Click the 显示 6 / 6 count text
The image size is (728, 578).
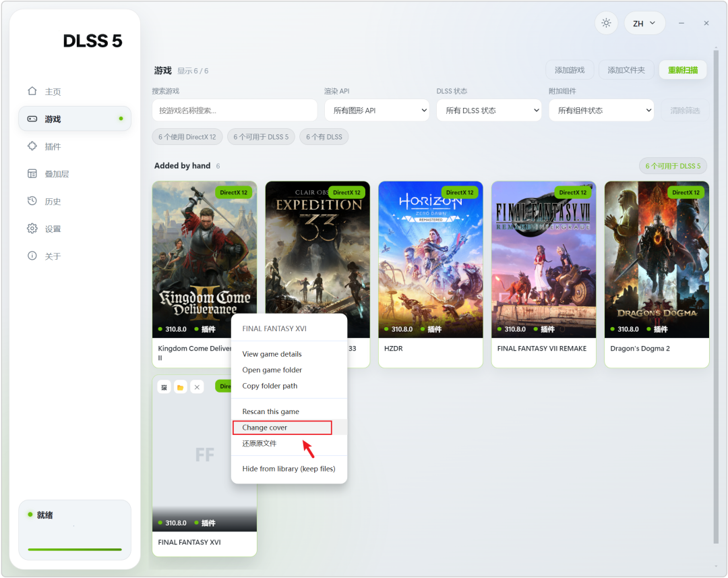tap(193, 71)
